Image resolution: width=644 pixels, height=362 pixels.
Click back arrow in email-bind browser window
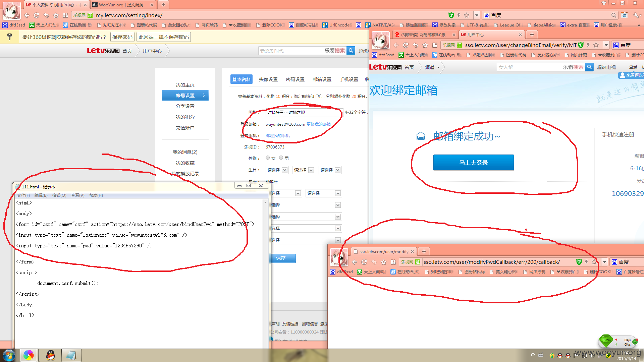pos(396,45)
